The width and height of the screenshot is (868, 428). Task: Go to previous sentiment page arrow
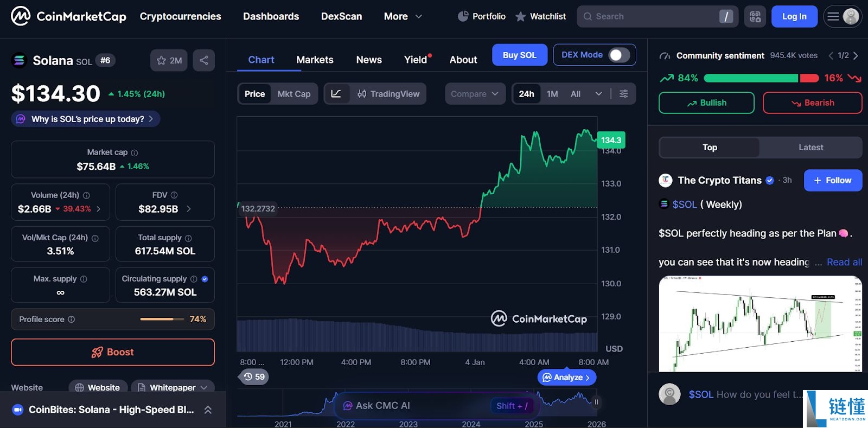831,55
